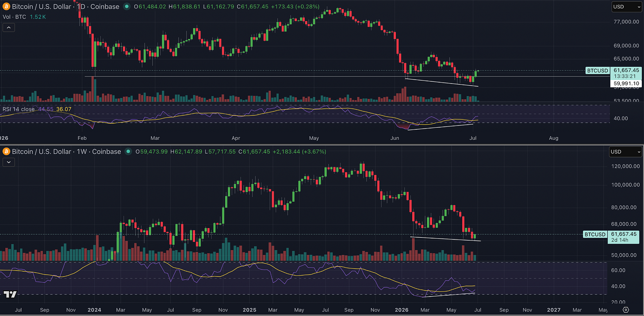Open chart settings gear at bottom right
644x316 pixels.
[626, 309]
